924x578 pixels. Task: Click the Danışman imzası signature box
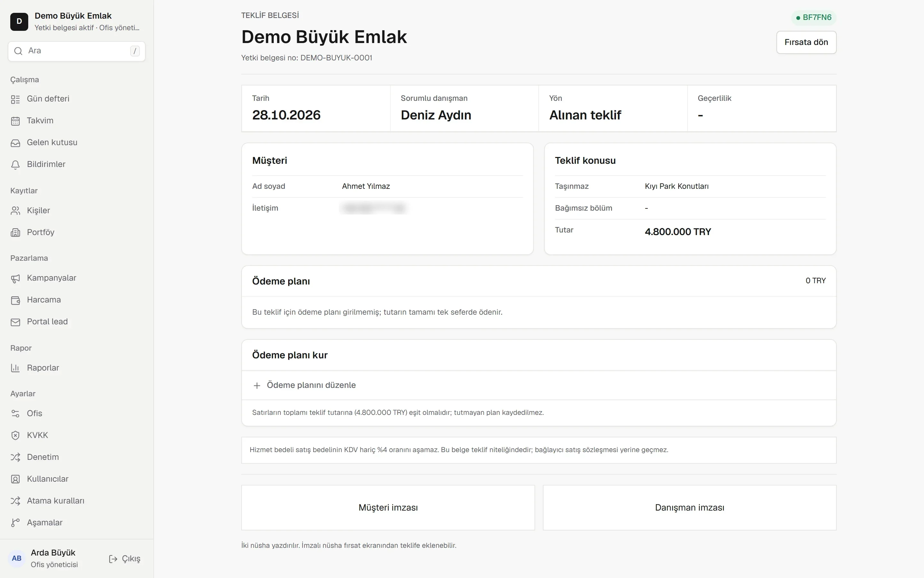pos(689,508)
